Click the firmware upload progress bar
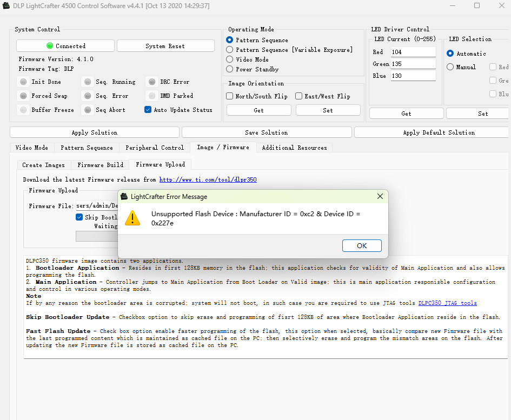Viewport: 511px width, 420px height. pos(97,236)
